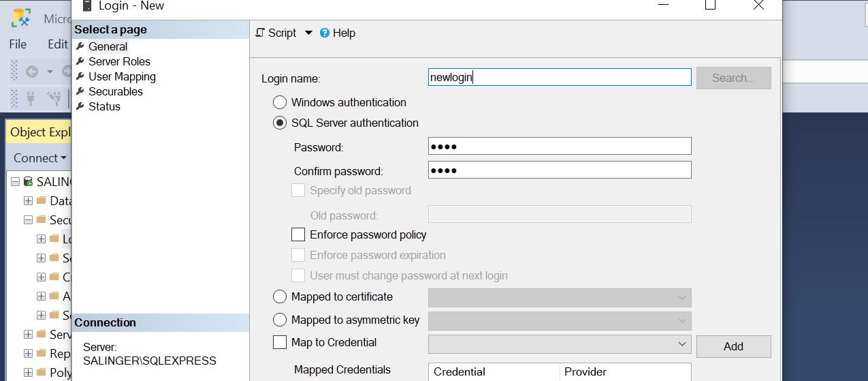Expand the PolyBase folder node
The width and height of the screenshot is (868, 381).
pyautogui.click(x=28, y=373)
